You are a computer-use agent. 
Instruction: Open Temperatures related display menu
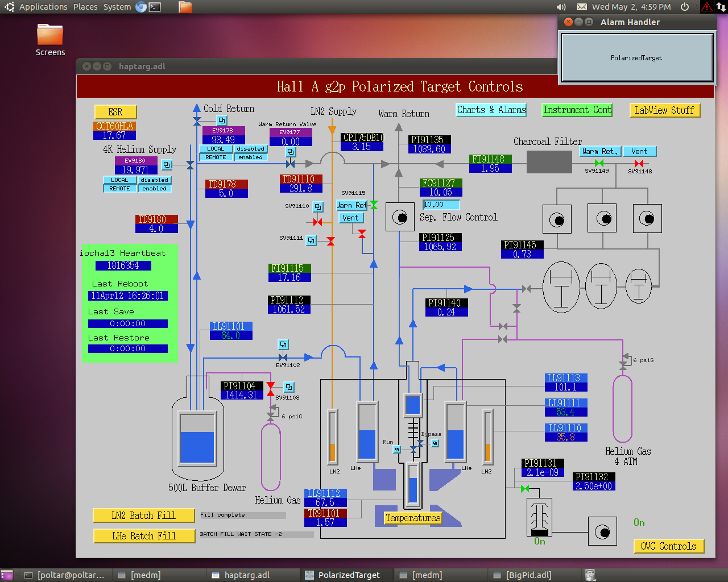pos(413,518)
